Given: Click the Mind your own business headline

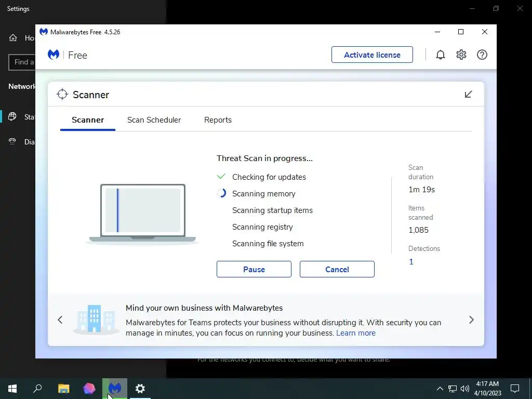Looking at the screenshot, I should click(x=204, y=308).
